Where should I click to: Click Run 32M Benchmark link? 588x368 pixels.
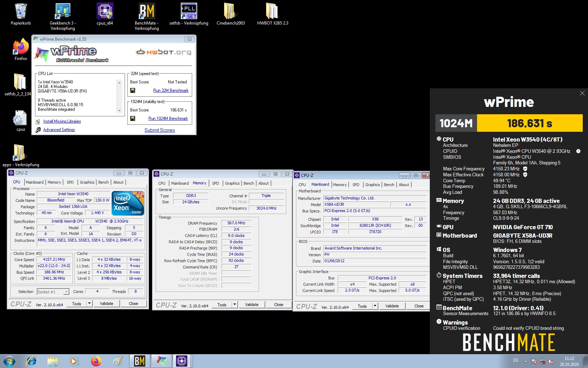[171, 90]
